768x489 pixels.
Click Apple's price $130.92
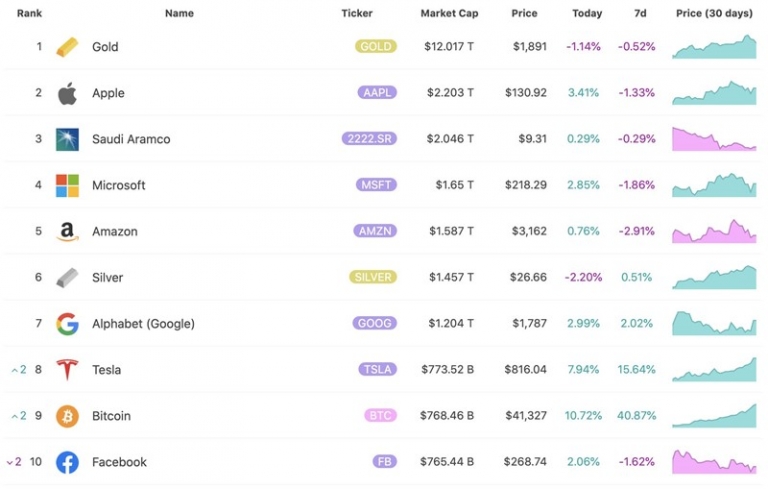click(x=526, y=93)
